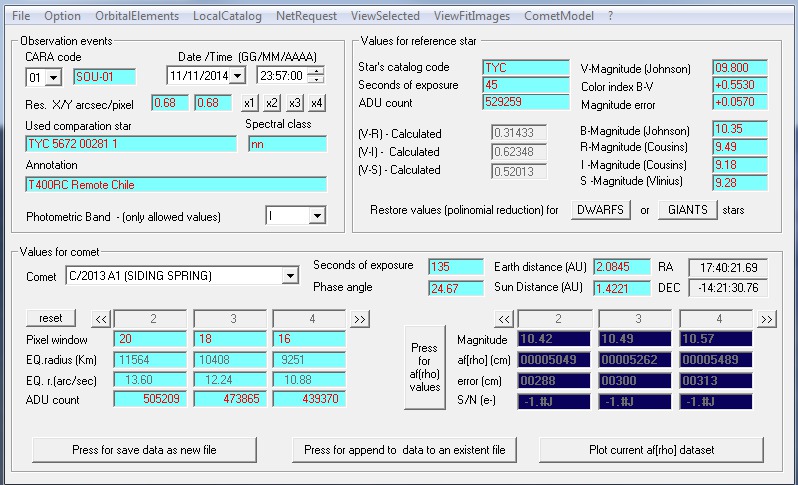This screenshot has width=798, height=485.
Task: Click the reference star Seconds of exposure field
Action: coord(526,84)
